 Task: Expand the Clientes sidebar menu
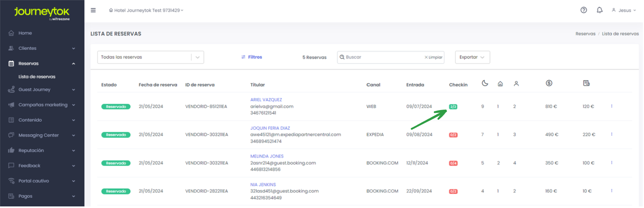[42, 48]
